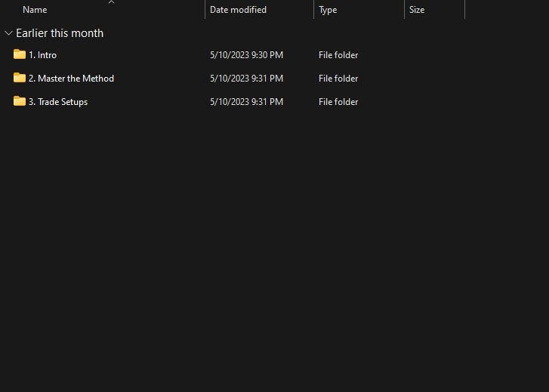Click File folder type of 3. Trade Setups
549x392 pixels.
pos(338,102)
